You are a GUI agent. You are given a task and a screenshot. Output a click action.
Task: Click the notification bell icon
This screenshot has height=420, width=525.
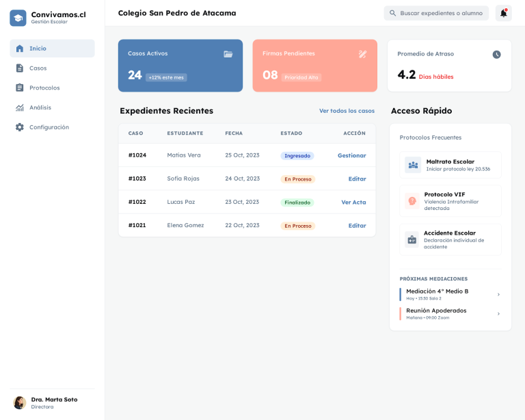pyautogui.click(x=503, y=13)
